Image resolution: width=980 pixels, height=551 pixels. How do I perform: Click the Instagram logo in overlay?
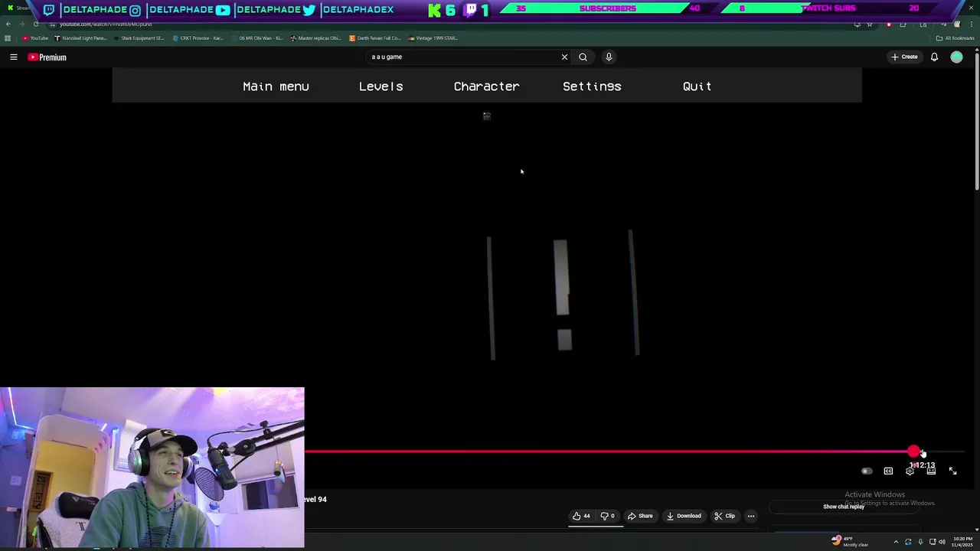[136, 10]
